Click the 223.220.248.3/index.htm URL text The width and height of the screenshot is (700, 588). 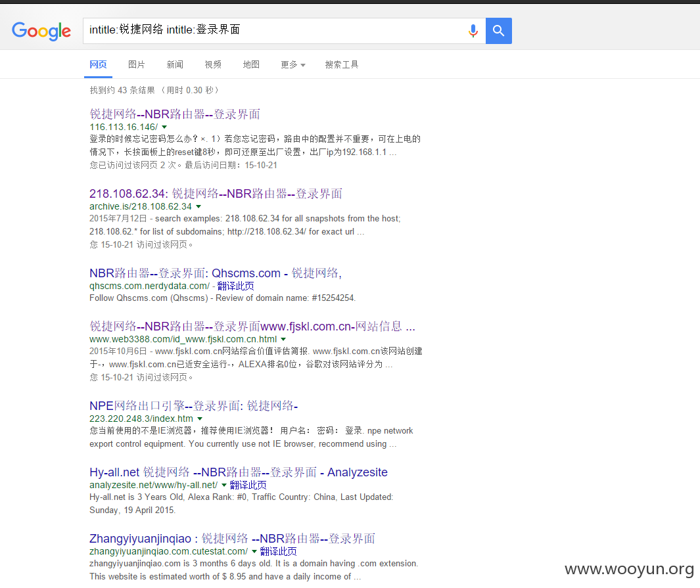coord(141,419)
